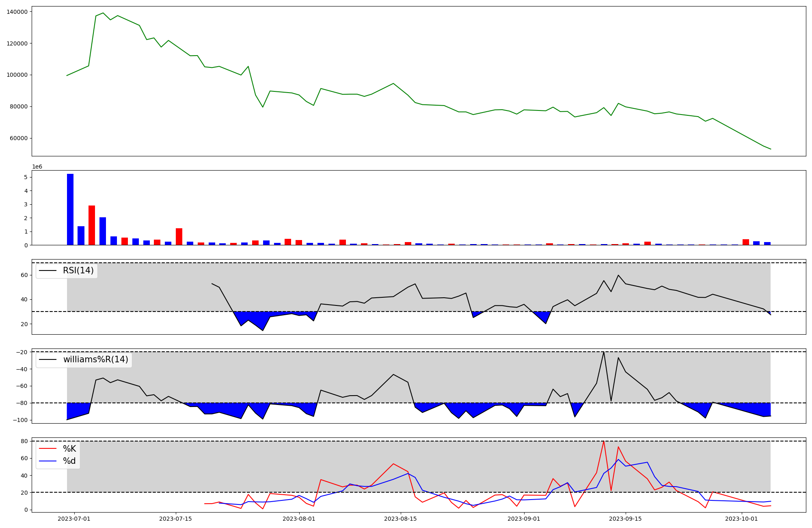Click the williams%R(14) legend label
Viewport: 812px width, 528px height.
pyautogui.click(x=95, y=359)
